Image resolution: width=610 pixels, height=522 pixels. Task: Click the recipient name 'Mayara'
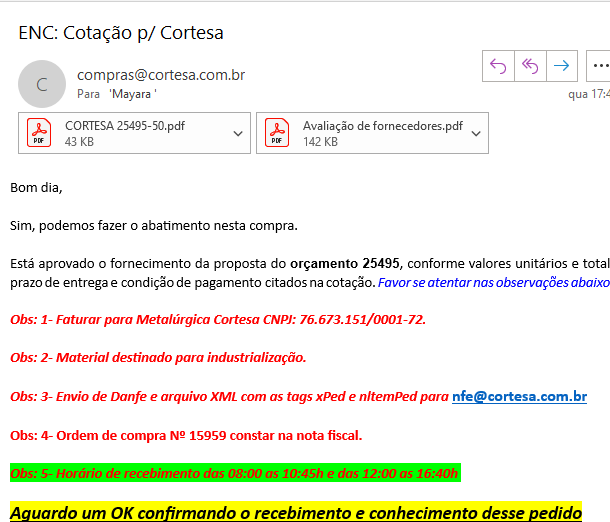133,94
